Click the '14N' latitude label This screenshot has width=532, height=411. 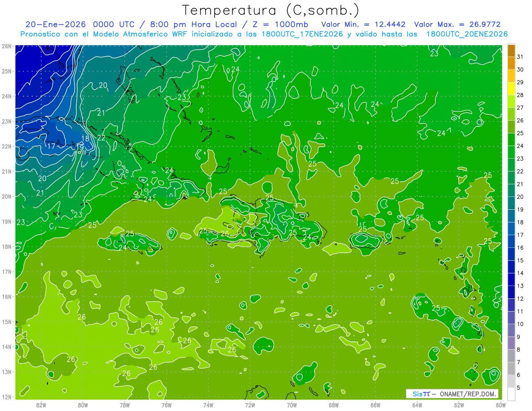[7, 347]
